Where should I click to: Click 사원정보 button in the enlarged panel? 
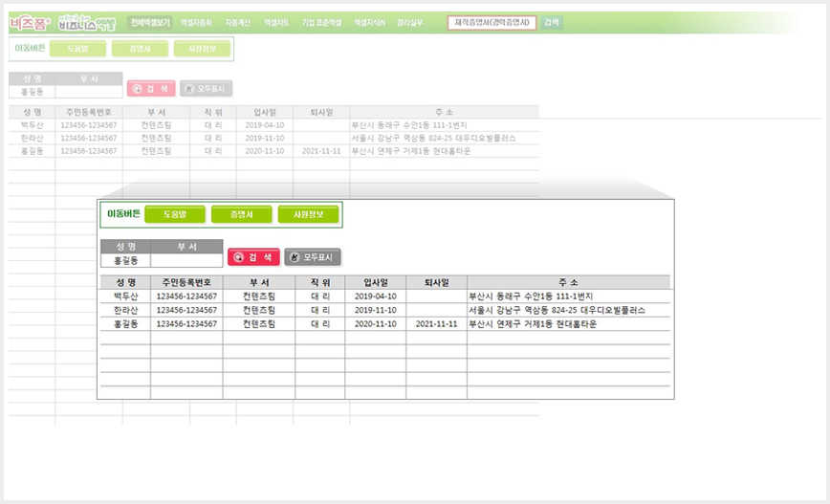[x=308, y=214]
